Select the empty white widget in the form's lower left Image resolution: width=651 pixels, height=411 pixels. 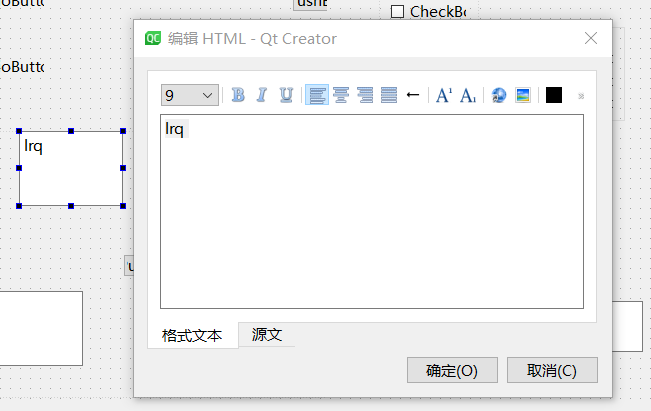(x=41, y=328)
